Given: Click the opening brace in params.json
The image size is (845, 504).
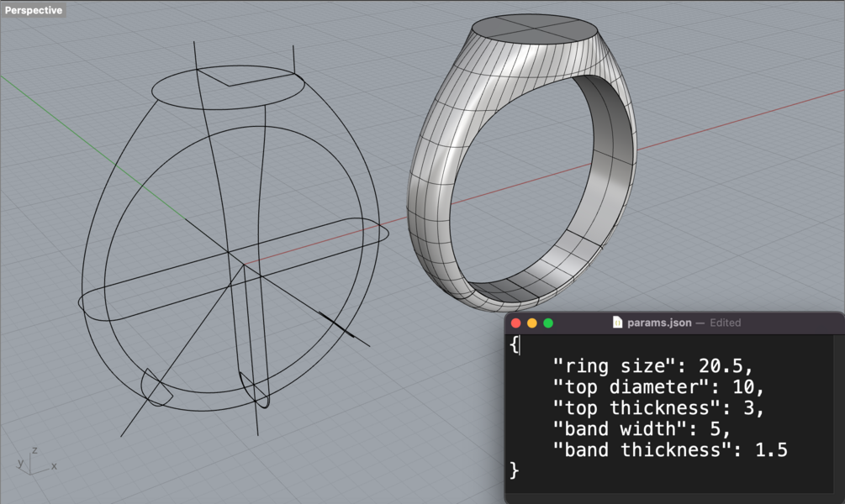Looking at the screenshot, I should (x=514, y=344).
